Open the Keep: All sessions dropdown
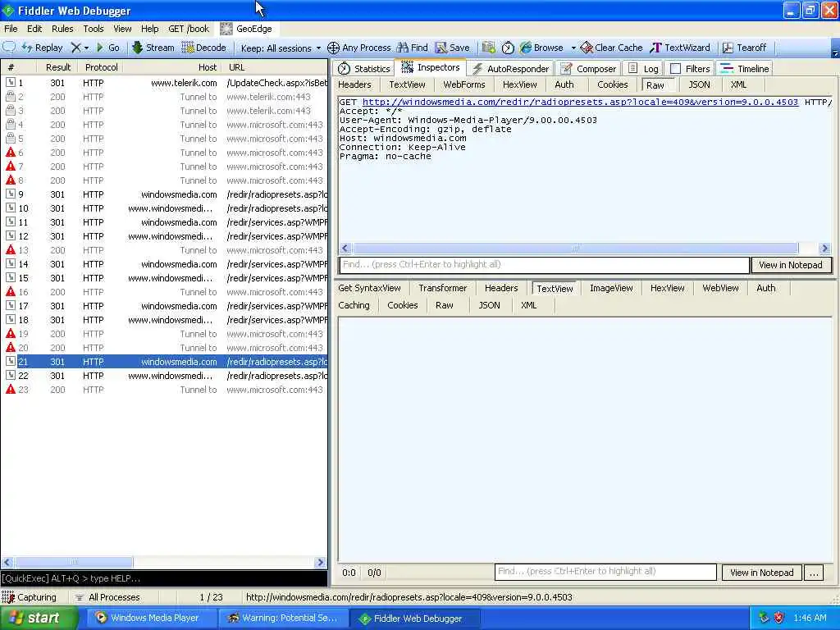The width and height of the screenshot is (840, 630). point(281,48)
